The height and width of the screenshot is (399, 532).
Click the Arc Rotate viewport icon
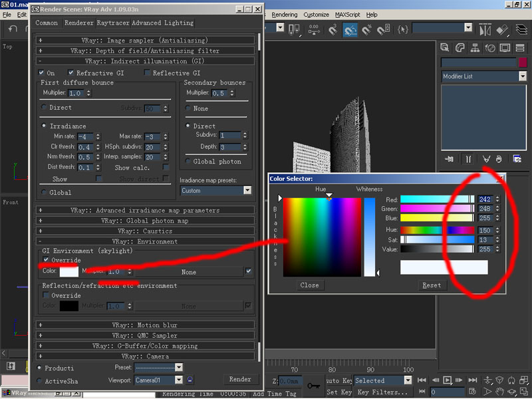click(x=511, y=392)
